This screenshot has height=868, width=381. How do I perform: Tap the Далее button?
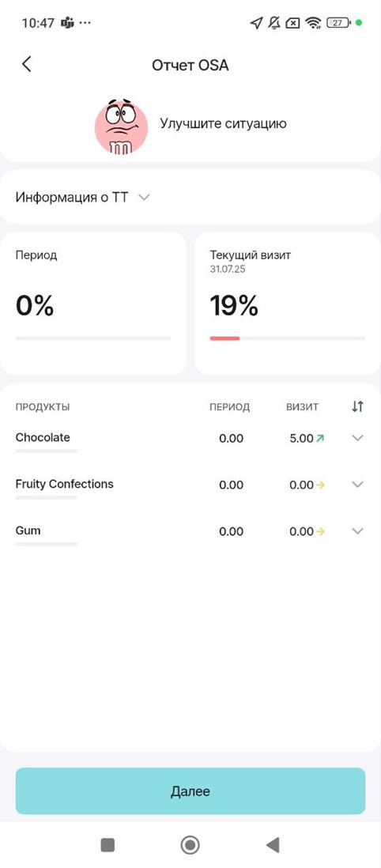[x=190, y=791]
